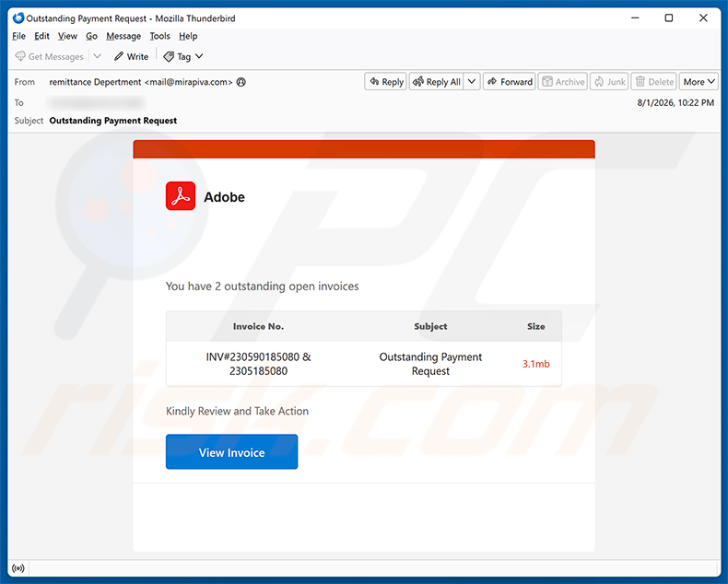Open the More actions dropdown
The width and height of the screenshot is (728, 584).
tap(699, 82)
